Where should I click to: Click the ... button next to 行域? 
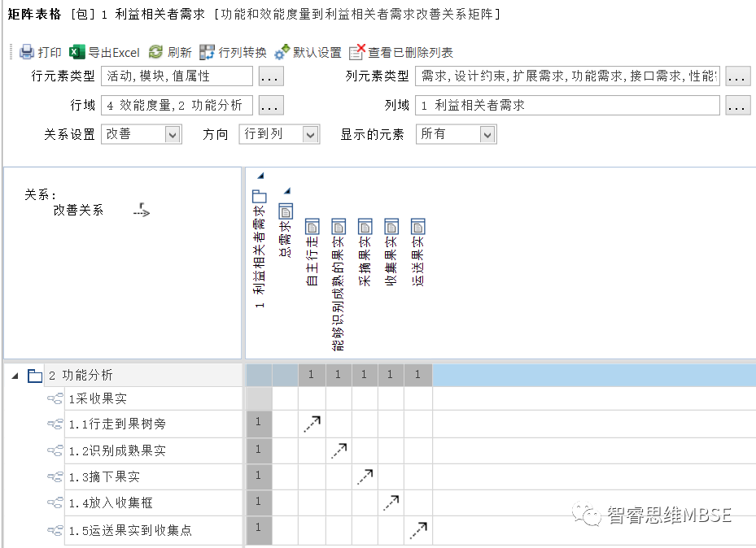[x=270, y=105]
